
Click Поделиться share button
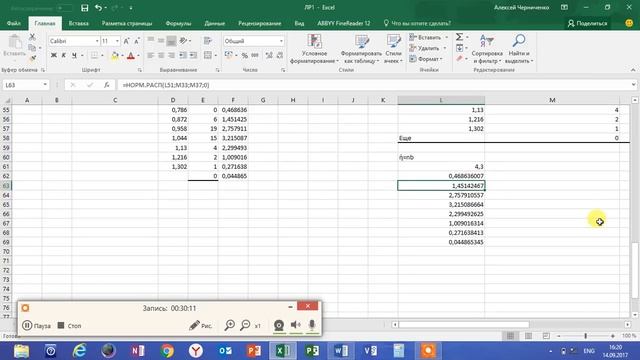(x=587, y=23)
